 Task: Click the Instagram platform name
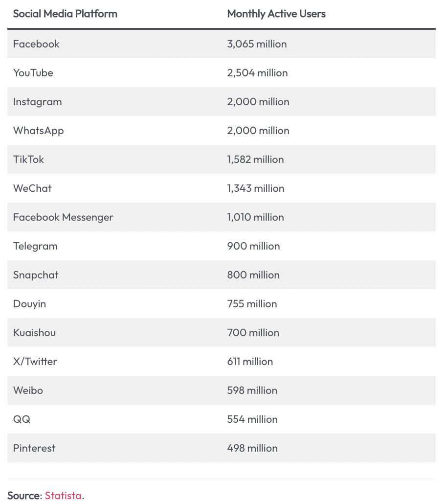coord(38,102)
